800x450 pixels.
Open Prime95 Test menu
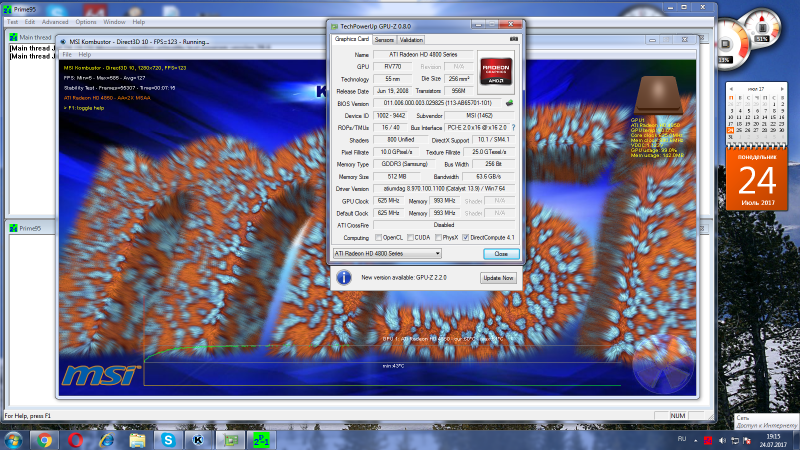pyautogui.click(x=12, y=22)
